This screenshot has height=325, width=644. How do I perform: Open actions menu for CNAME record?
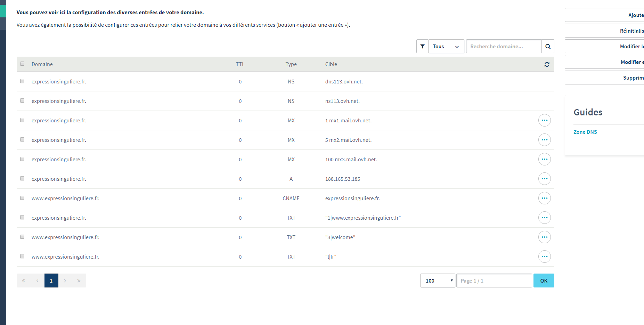(544, 198)
